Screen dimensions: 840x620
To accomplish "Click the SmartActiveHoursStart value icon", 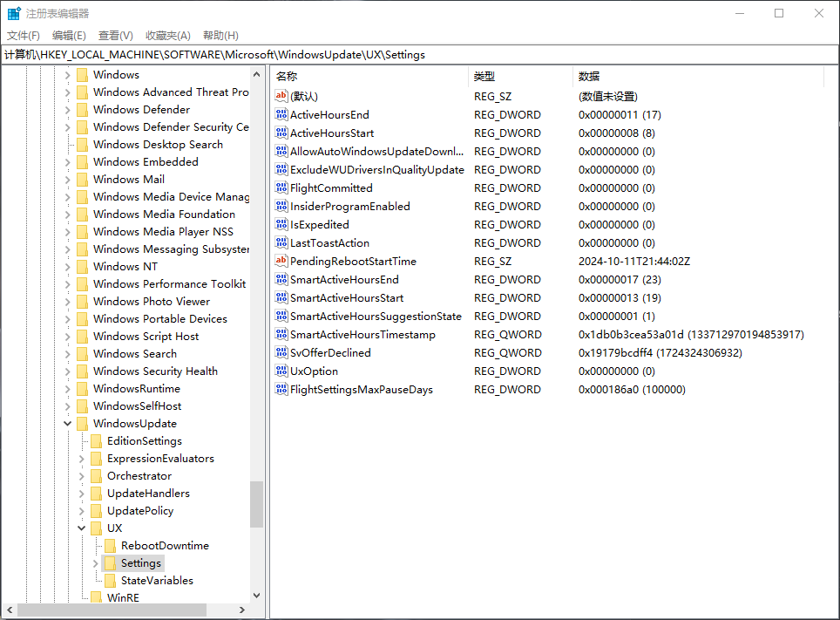I will point(281,297).
